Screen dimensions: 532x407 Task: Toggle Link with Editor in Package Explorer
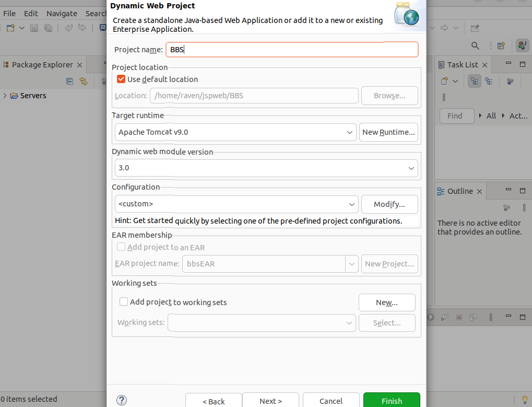click(84, 81)
